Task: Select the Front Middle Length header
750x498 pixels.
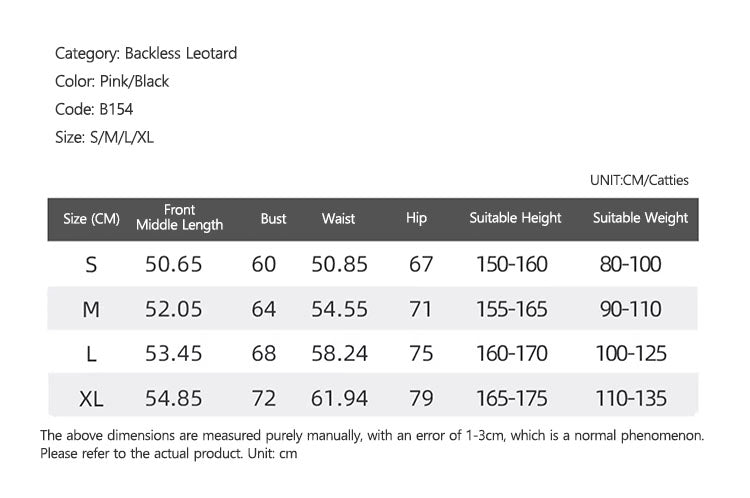Action: pyautogui.click(x=179, y=217)
